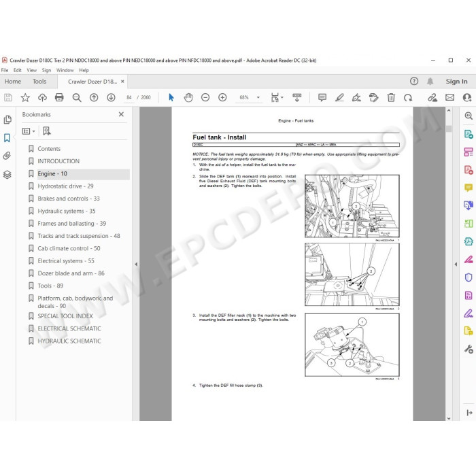Viewport: 476px width, 476px height.
Task: Open the File menu
Action: pos(5,70)
